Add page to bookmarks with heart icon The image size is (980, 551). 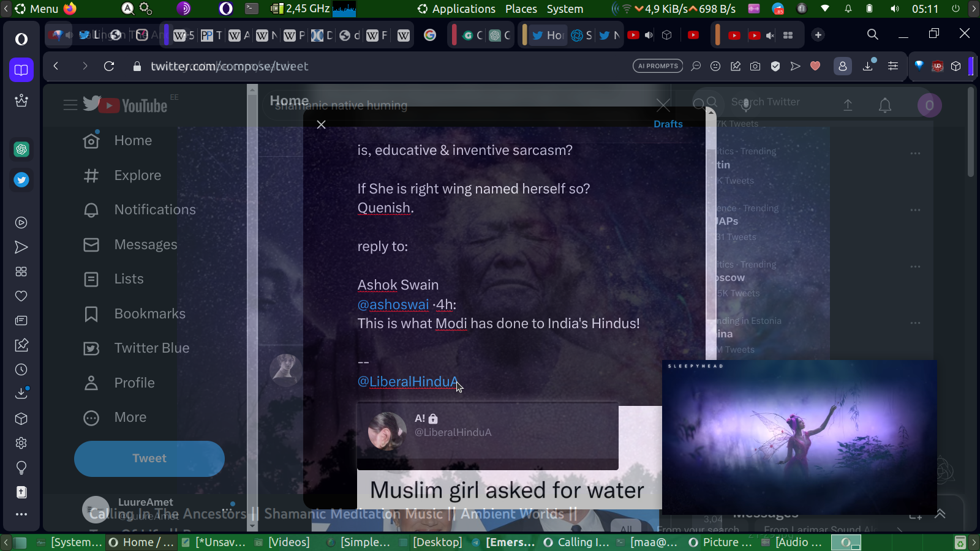(815, 66)
